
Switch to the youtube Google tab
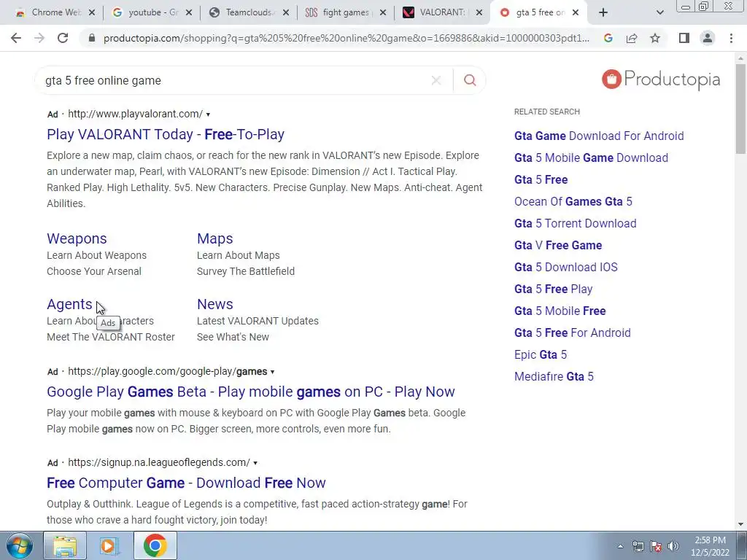click(152, 12)
